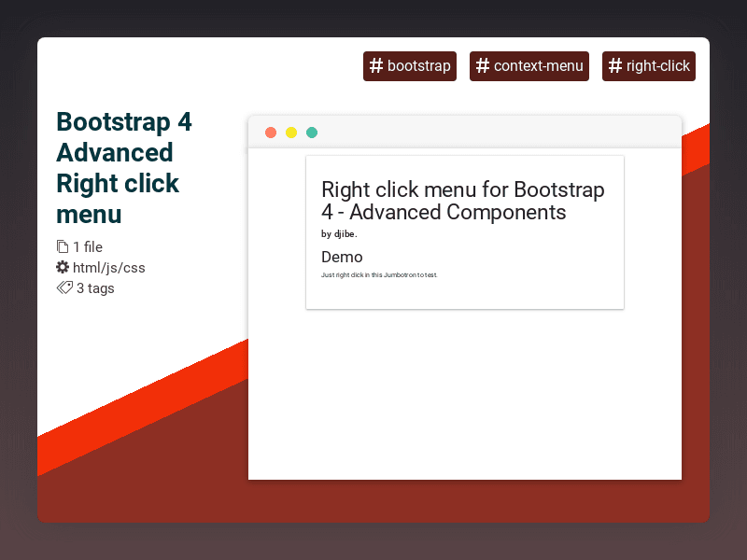
Task: Click the "1 file" label
Action: 86,246
